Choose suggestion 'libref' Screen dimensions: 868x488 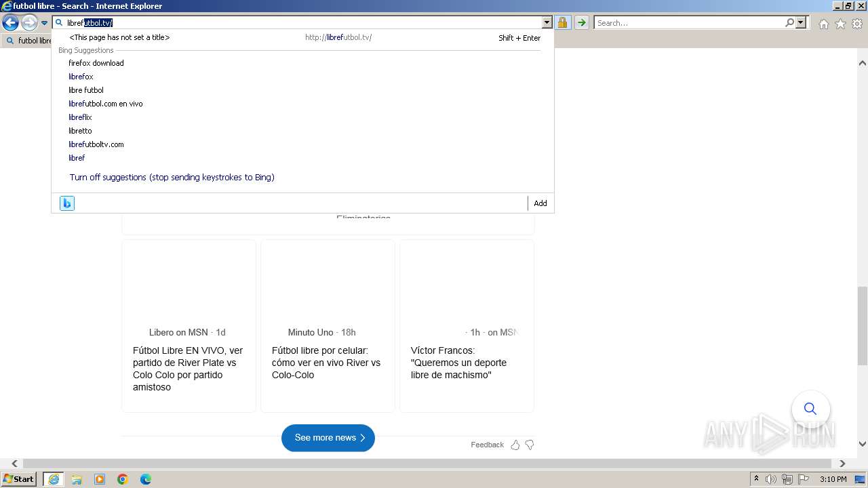(x=77, y=158)
